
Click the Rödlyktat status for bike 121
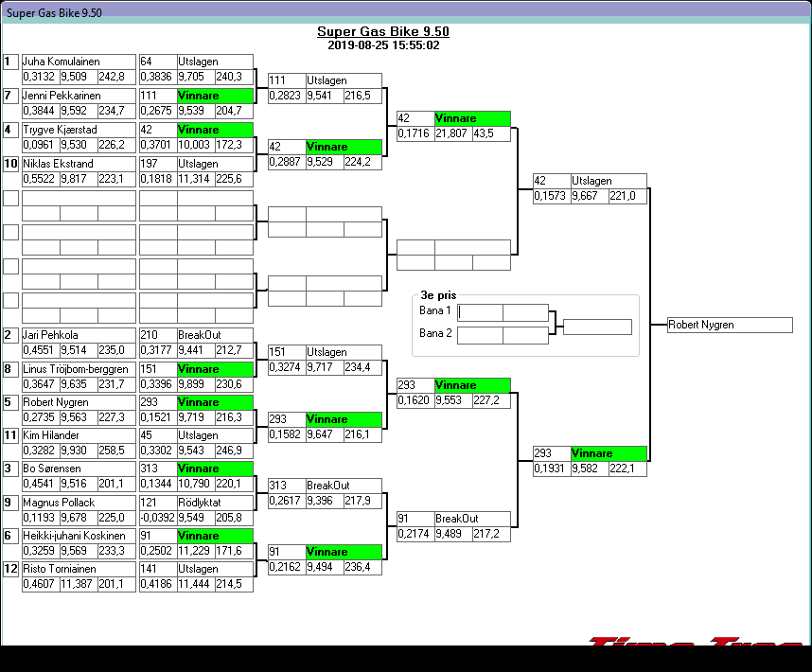point(215,503)
